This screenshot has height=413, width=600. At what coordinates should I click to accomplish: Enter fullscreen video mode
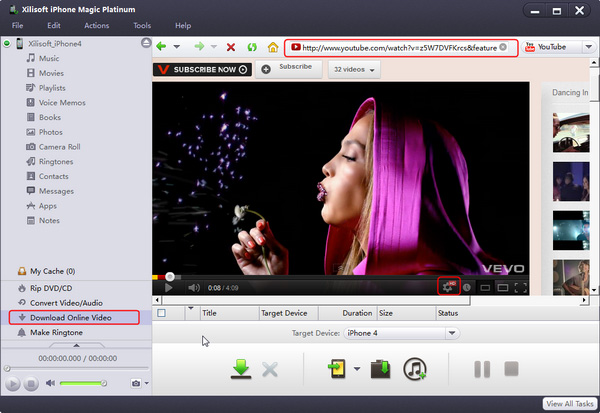coord(521,287)
